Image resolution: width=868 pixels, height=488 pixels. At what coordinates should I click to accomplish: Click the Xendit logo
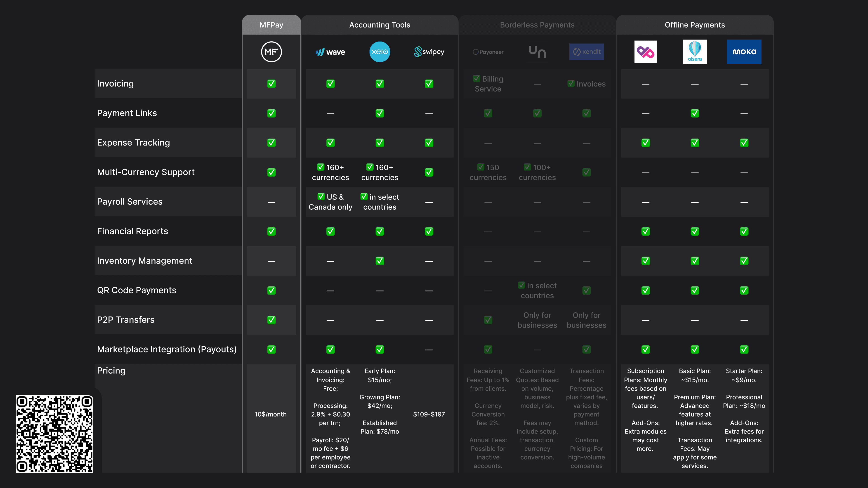(586, 52)
